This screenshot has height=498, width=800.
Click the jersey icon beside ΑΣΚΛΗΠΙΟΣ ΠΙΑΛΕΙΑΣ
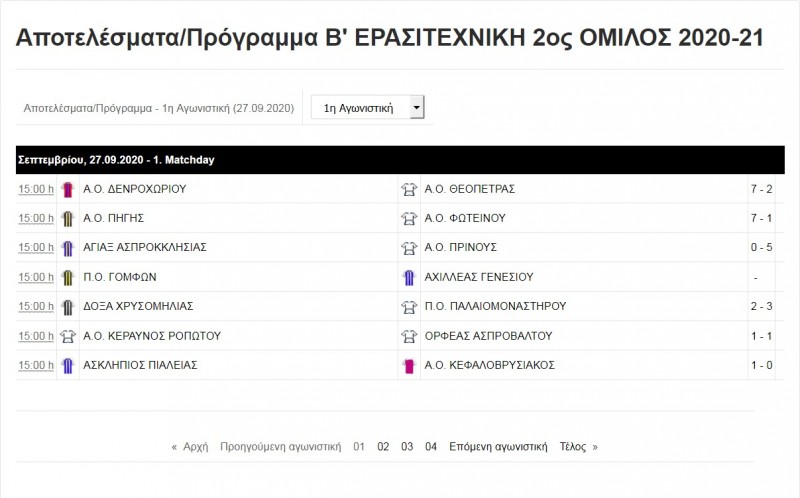(x=68, y=365)
